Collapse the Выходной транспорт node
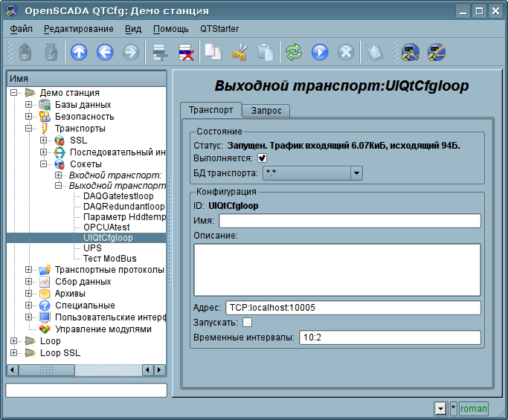Viewport: 508px width, 420px height. (58, 186)
